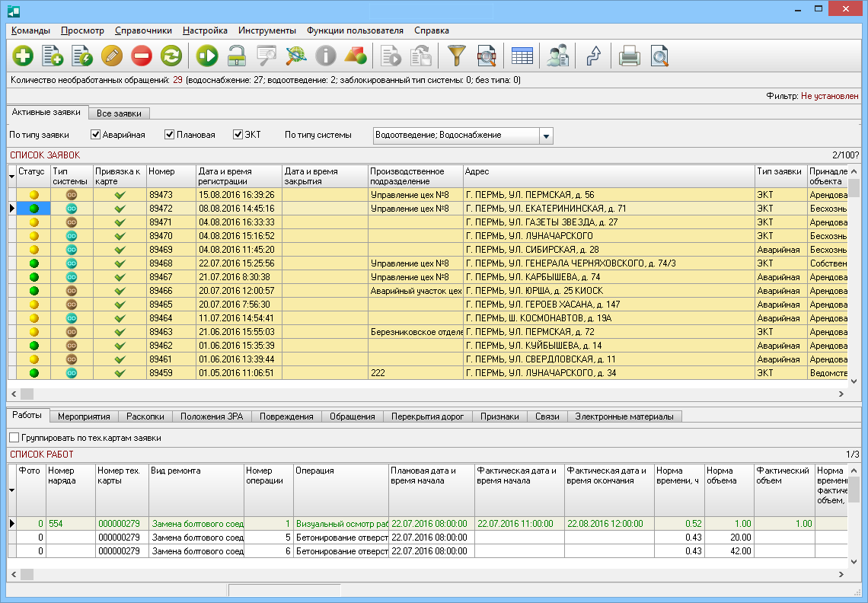Expand the request list column selector arrow

[11, 177]
